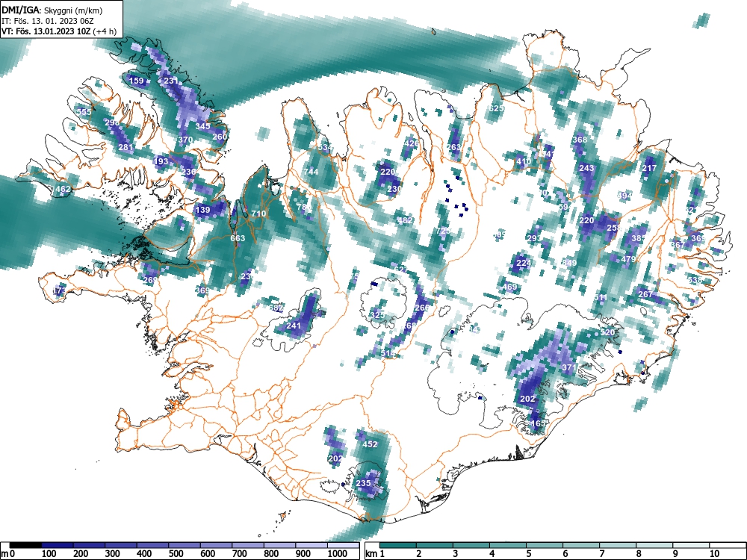Click the visibility value '267' on the map
Screen dimensions: 747x560
point(645,294)
